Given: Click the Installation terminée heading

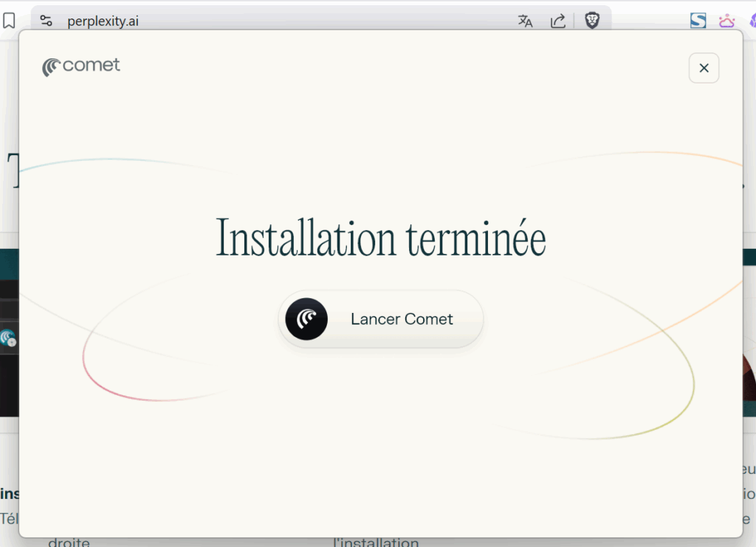Looking at the screenshot, I should tap(380, 238).
